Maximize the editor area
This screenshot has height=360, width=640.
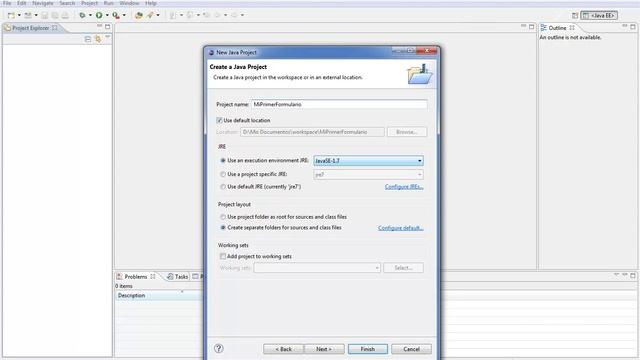(531, 27)
